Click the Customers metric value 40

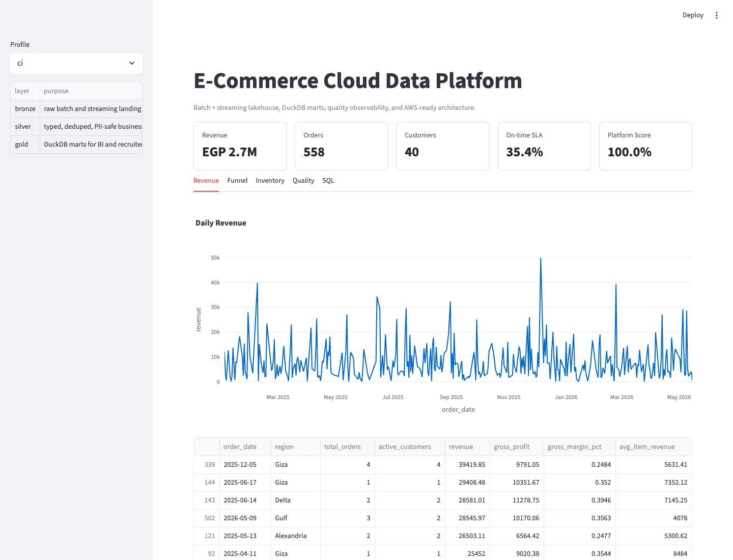point(412,152)
